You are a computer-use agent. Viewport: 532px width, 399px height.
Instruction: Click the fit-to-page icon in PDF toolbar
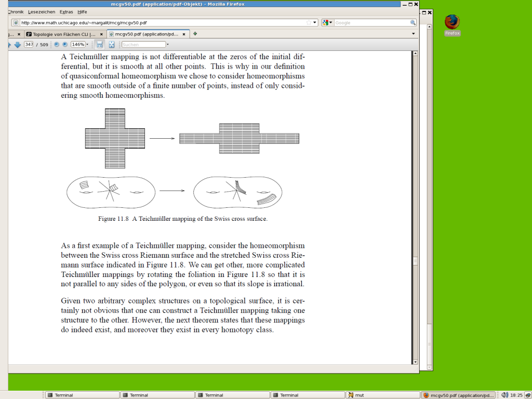(x=112, y=45)
